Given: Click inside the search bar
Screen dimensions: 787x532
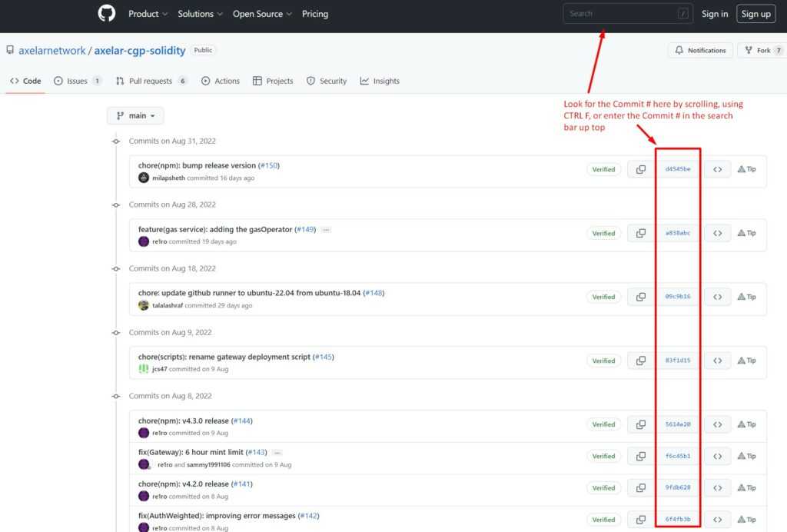Looking at the screenshot, I should tap(628, 13).
